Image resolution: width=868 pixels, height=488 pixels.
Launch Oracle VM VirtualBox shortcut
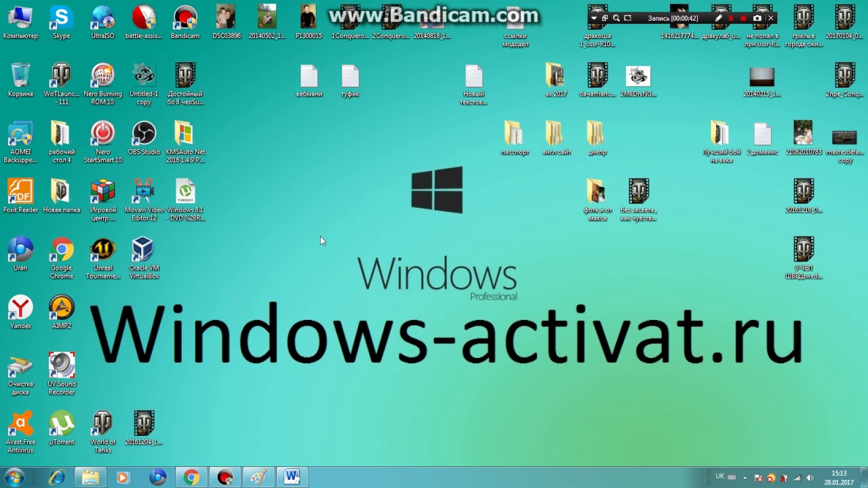point(144,258)
